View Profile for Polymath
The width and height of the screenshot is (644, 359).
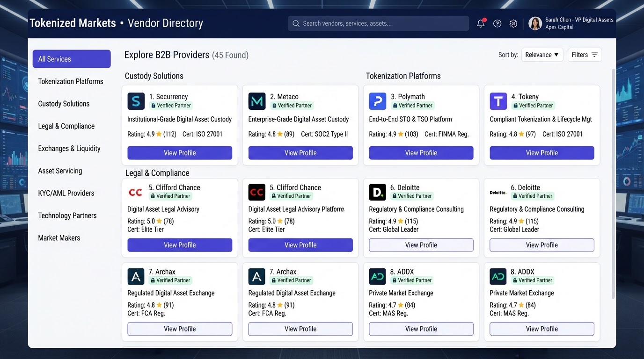click(421, 153)
